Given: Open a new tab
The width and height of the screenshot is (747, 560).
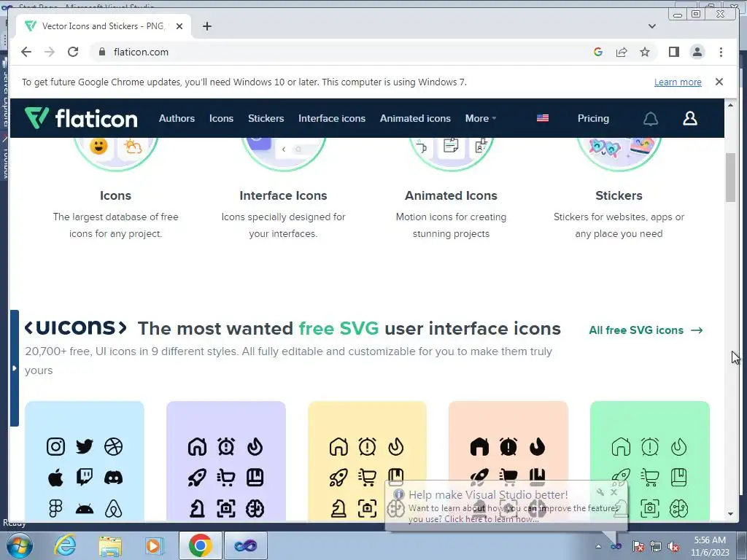Looking at the screenshot, I should coord(206,26).
